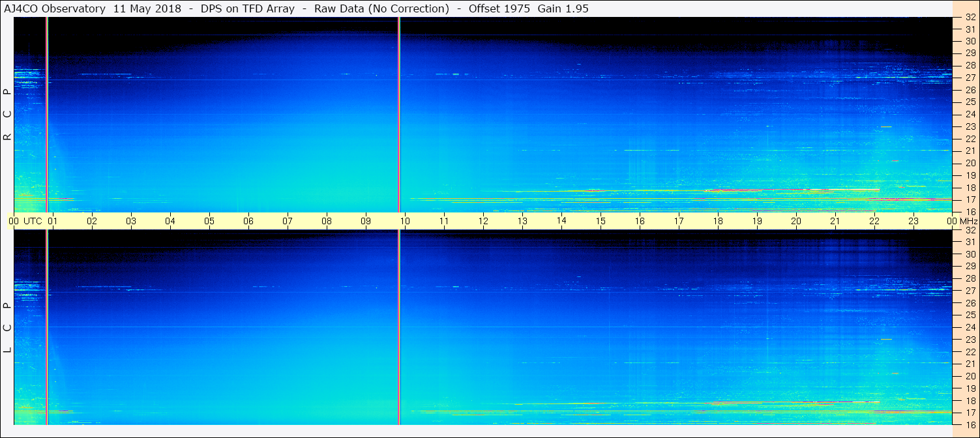Click 32 MHz tick on LCP frequency scale
This screenshot has width=980, height=438.
coord(970,230)
